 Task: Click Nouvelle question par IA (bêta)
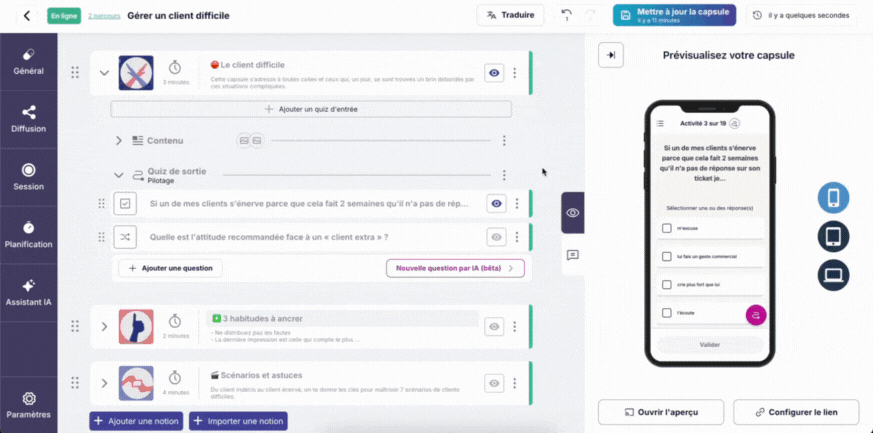[455, 268]
